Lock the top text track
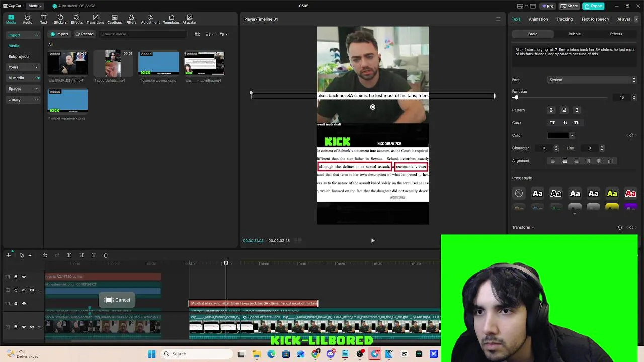The image size is (644, 362). (16, 277)
